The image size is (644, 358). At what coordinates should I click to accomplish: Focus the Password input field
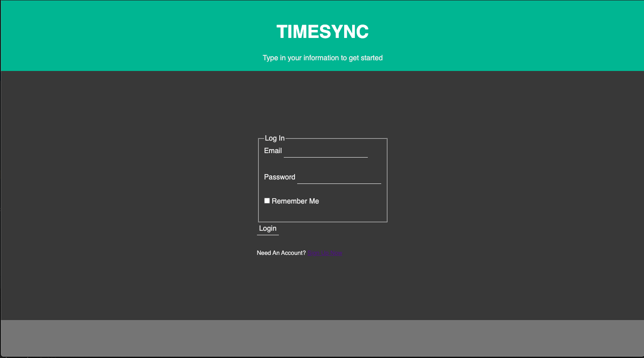339,177
